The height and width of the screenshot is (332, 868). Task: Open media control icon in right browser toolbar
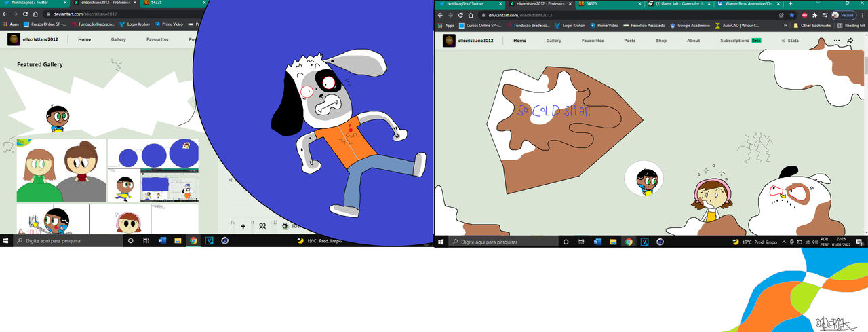(825, 14)
